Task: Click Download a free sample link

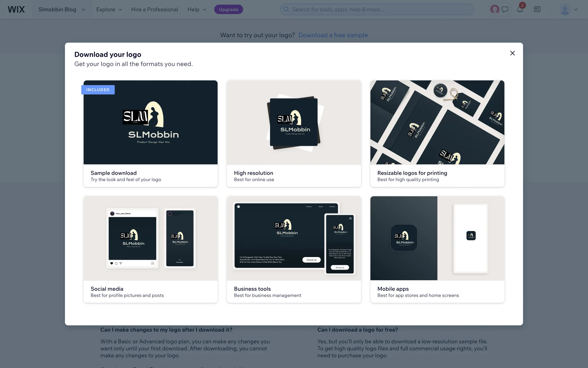Action: point(333,35)
